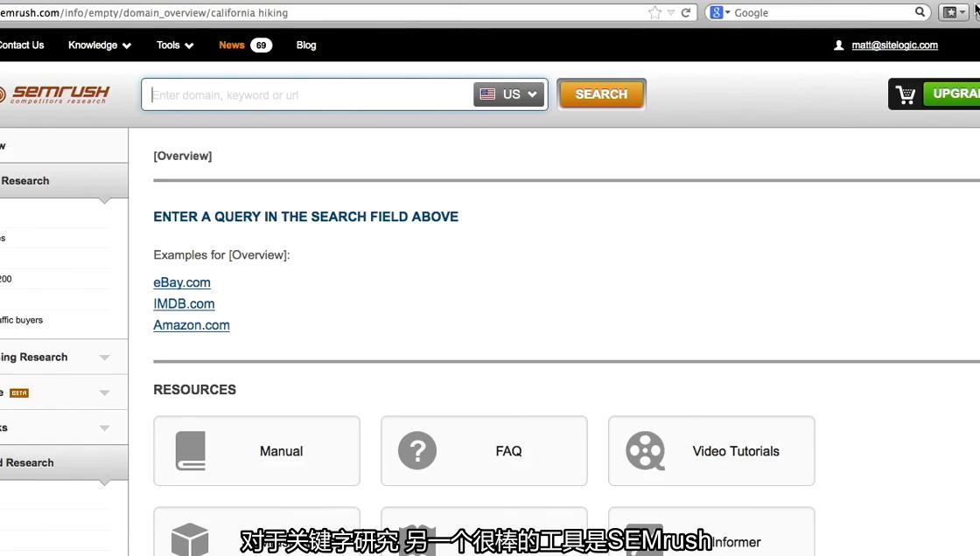Click the bookmark star icon in address bar
Image resolution: width=980 pixels, height=556 pixels.
click(x=654, y=12)
